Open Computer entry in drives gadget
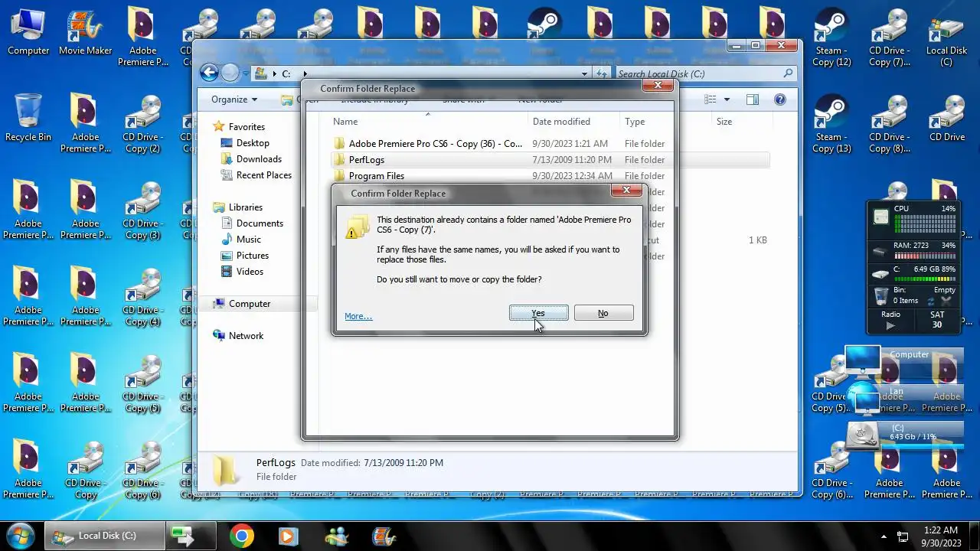 [x=903, y=361]
